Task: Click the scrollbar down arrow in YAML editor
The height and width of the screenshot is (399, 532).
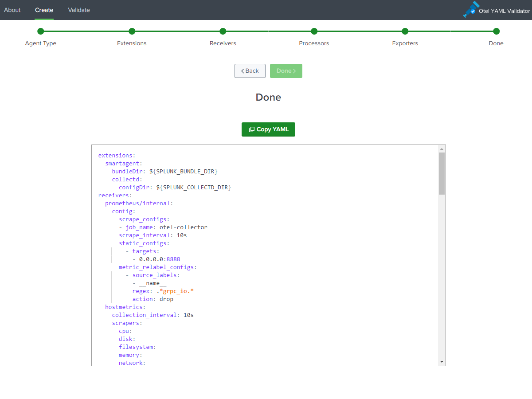Action: click(x=442, y=362)
